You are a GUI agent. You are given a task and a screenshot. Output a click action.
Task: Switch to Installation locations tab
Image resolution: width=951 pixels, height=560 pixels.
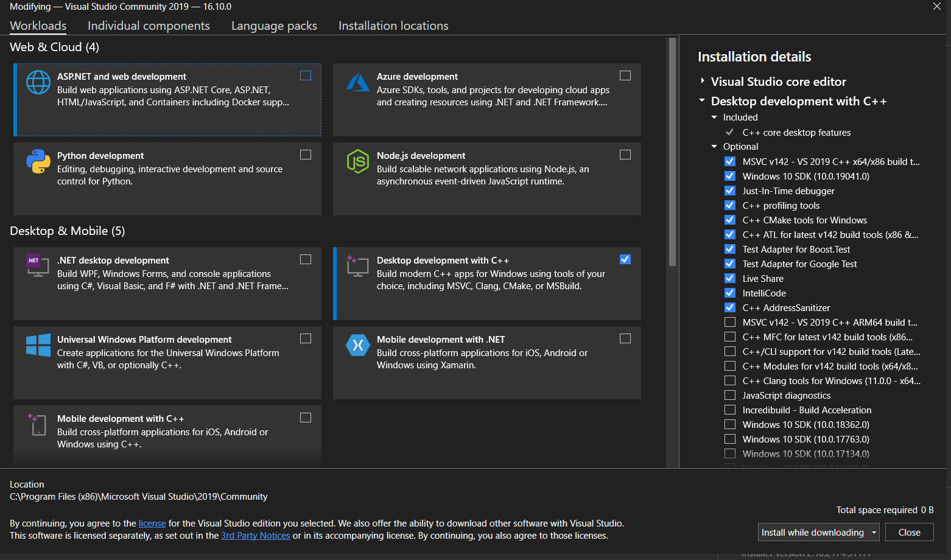393,26
